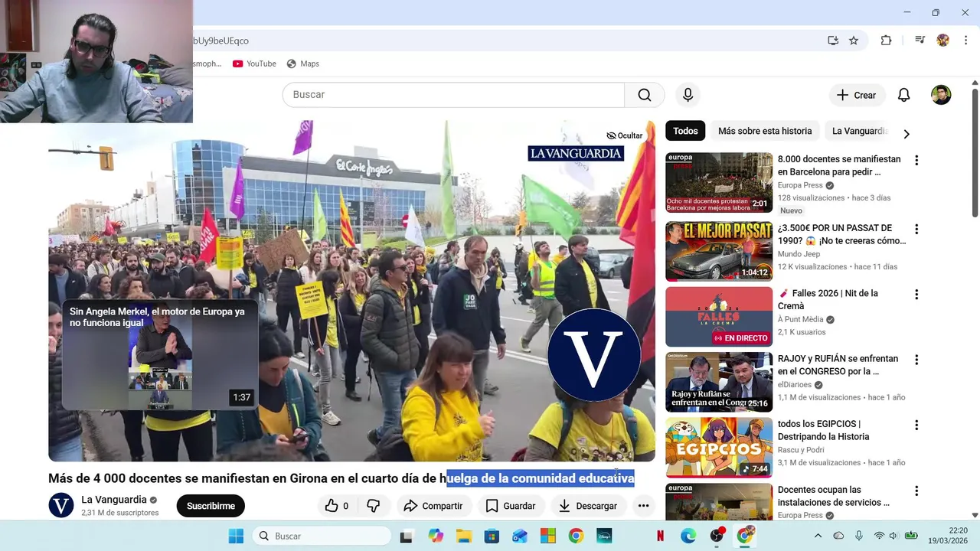Dislike the video with thumbs down
980x551 pixels.
coord(374,506)
